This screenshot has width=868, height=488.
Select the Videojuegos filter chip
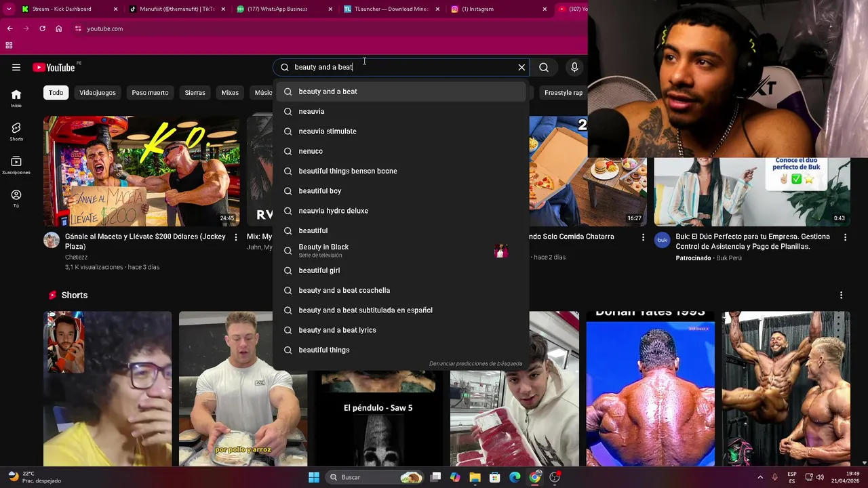[98, 93]
